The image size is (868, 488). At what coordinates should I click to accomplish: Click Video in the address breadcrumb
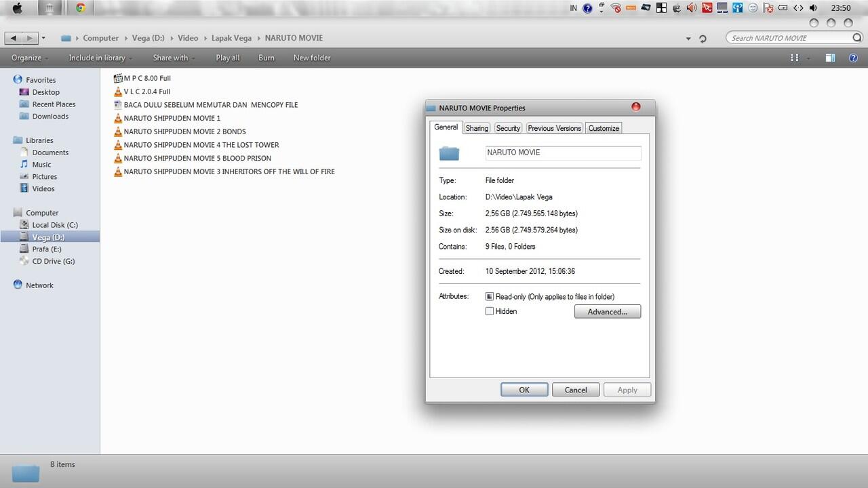tap(188, 38)
